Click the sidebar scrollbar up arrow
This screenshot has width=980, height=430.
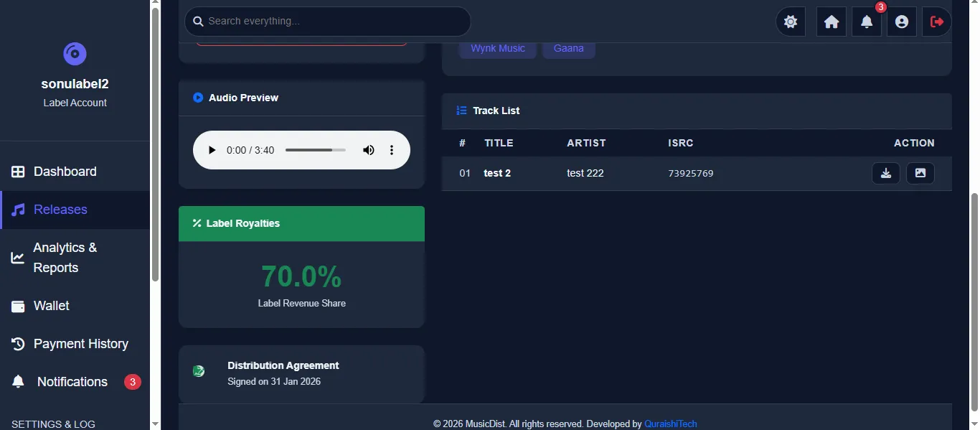coord(155,4)
